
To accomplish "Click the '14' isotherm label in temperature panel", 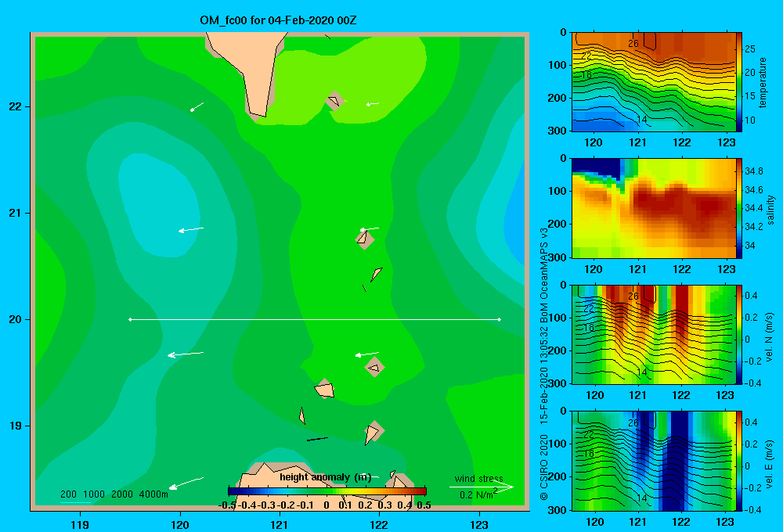I will coord(642,120).
